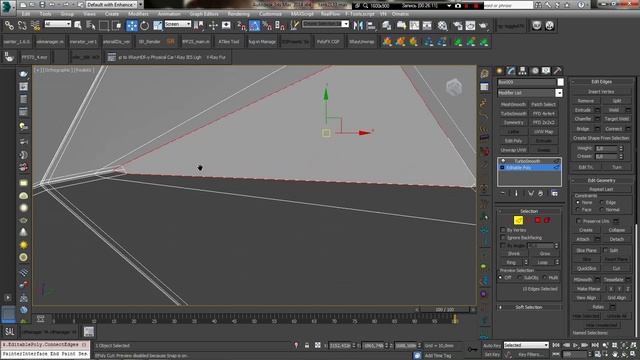Open the Edit menu

pyautogui.click(x=26, y=14)
